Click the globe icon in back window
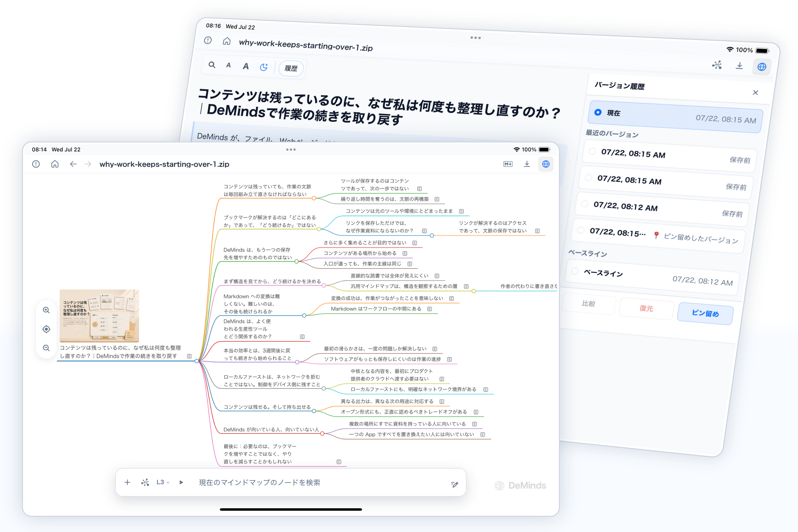The image size is (798, 532). [x=762, y=67]
